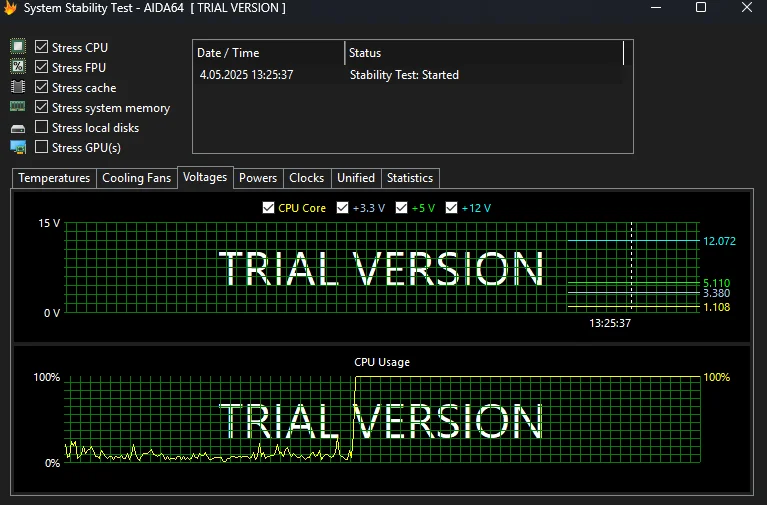Enable the Stress local disks checkbox
767x505 pixels.
[42, 127]
